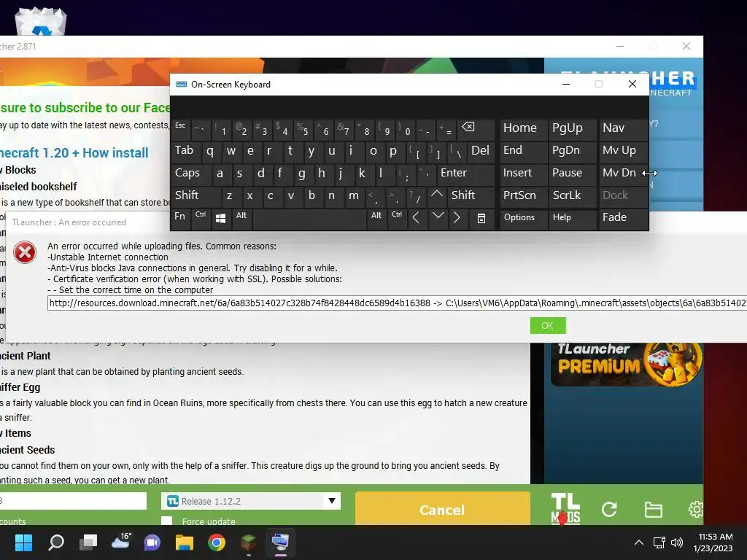Image resolution: width=747 pixels, height=560 pixels.
Task: Open Help on the On-Screen Keyboard
Action: click(x=572, y=217)
